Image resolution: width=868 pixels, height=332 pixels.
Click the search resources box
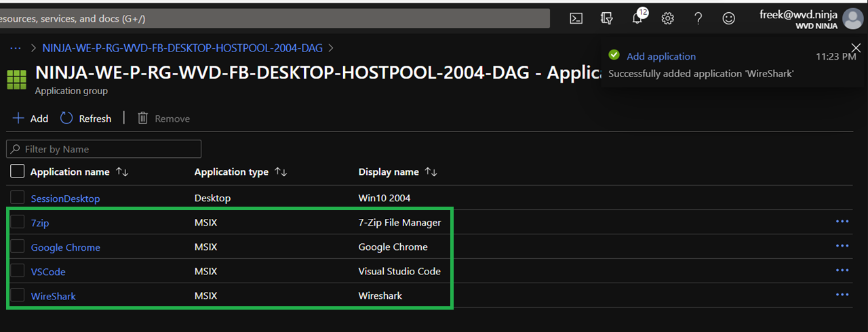275,18
